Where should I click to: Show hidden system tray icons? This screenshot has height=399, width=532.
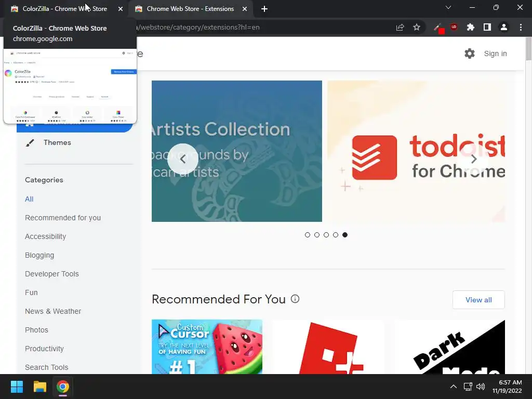click(453, 387)
